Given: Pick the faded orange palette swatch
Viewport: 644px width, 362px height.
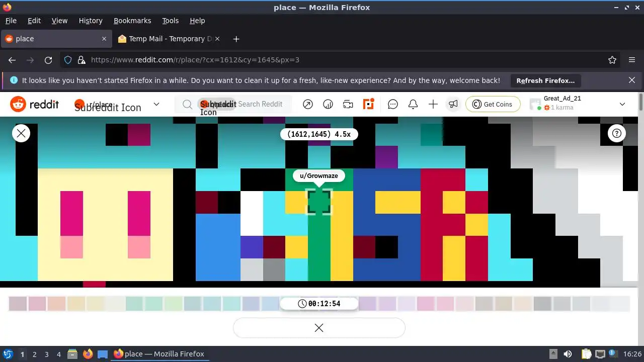Looking at the screenshot, I should coord(56,304).
